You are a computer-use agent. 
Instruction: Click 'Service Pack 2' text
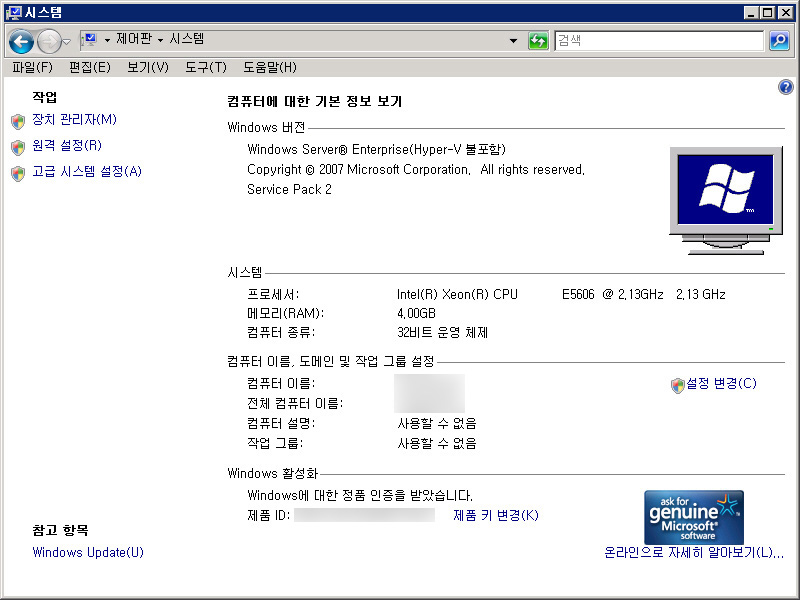(289, 189)
